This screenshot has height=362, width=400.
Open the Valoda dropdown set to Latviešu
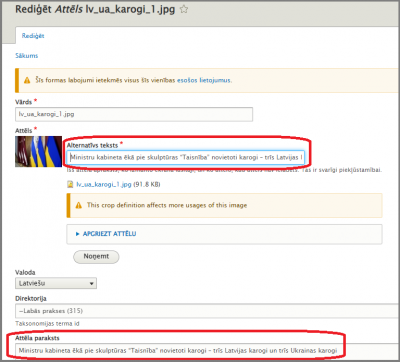point(56,283)
